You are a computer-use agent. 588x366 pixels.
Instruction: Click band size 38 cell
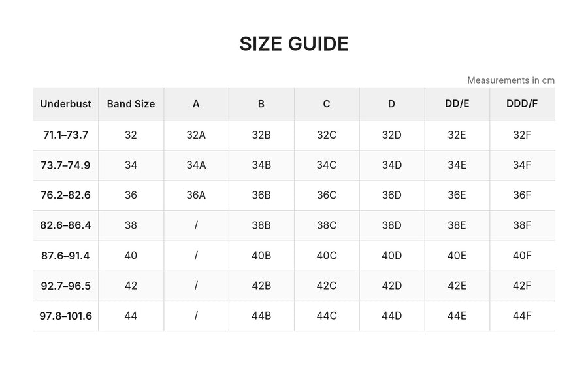click(x=131, y=225)
